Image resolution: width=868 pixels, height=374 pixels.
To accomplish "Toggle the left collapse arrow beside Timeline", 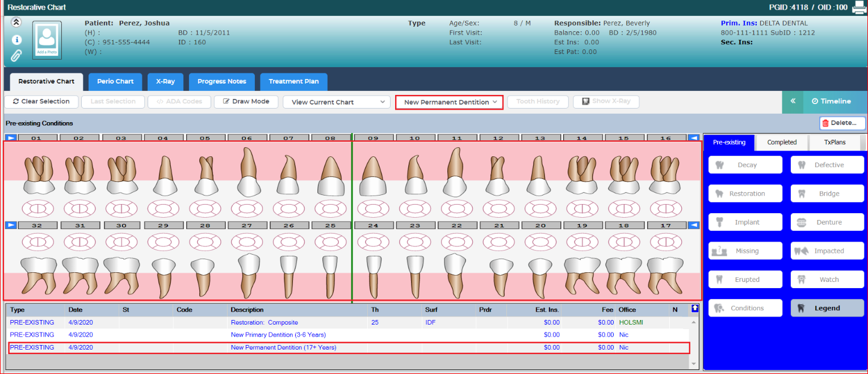I will 792,101.
